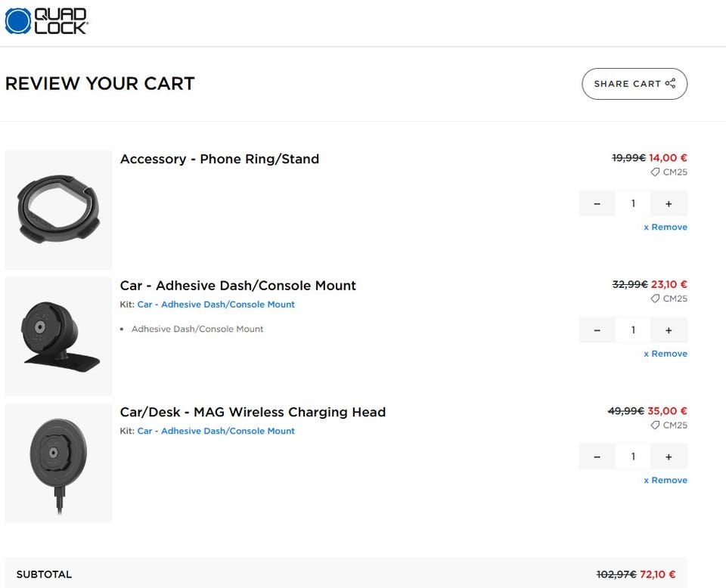Click the Adhesive Dash/Console Mount quantity field
Viewport: 726px width, 588px height.
(x=633, y=330)
